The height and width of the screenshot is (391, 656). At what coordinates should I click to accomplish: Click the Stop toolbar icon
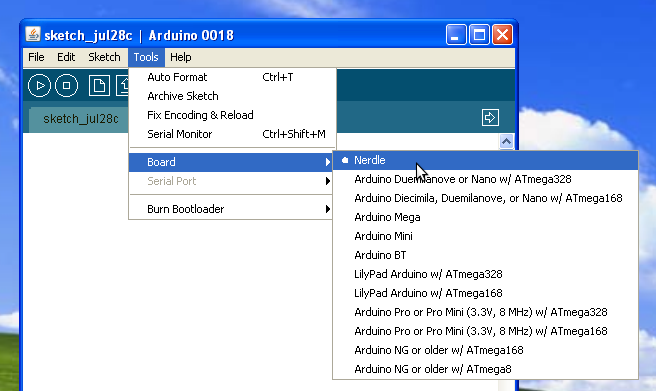[67, 85]
